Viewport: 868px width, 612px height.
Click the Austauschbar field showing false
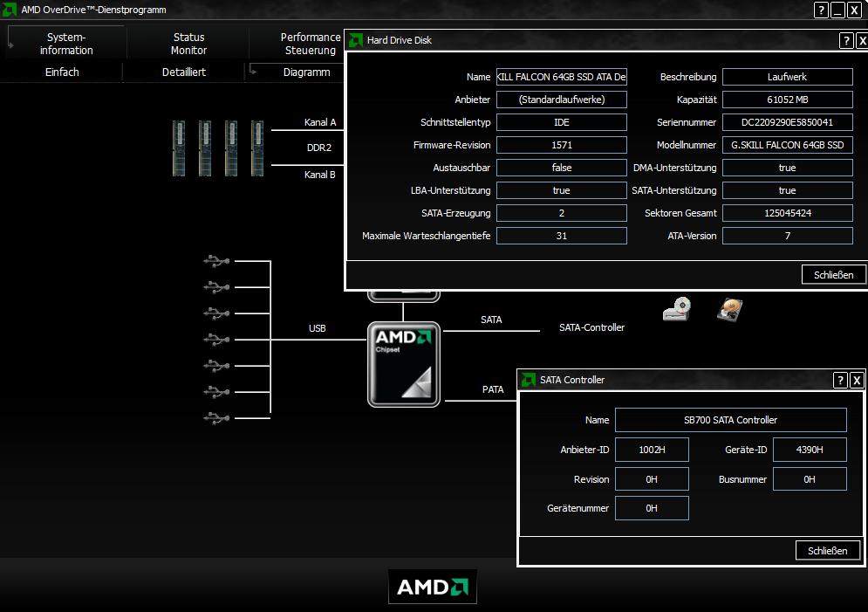point(561,168)
